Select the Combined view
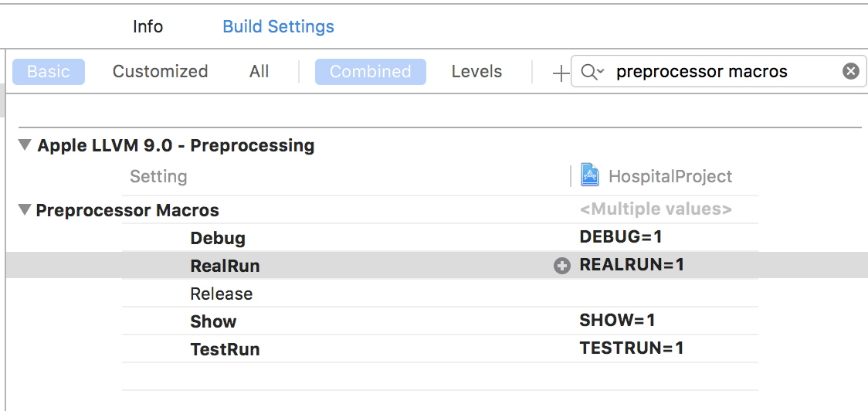868x411 pixels. 371,72
